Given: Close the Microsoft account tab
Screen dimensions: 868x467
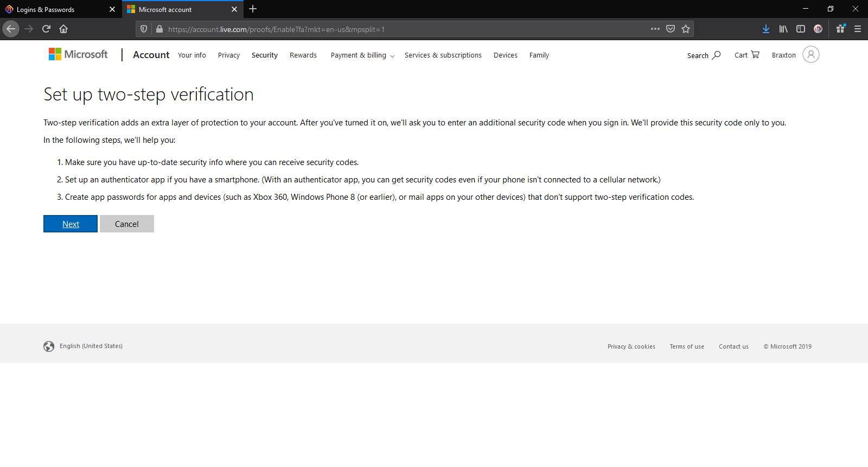Looking at the screenshot, I should pyautogui.click(x=234, y=9).
